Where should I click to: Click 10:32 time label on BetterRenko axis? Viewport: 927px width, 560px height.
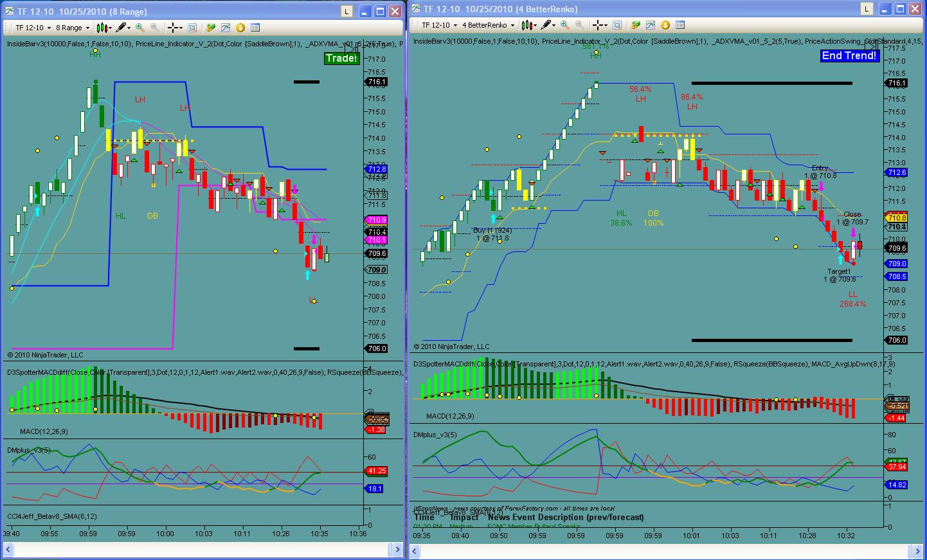click(846, 536)
